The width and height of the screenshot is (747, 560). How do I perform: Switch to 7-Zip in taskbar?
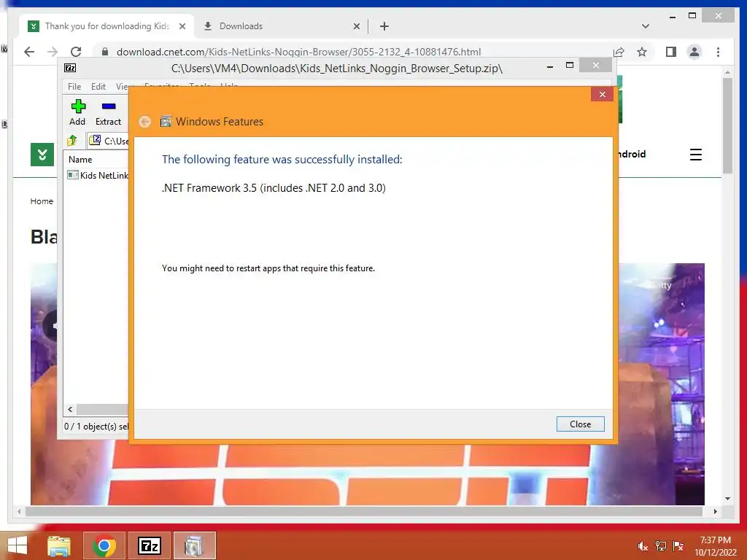coord(149,545)
